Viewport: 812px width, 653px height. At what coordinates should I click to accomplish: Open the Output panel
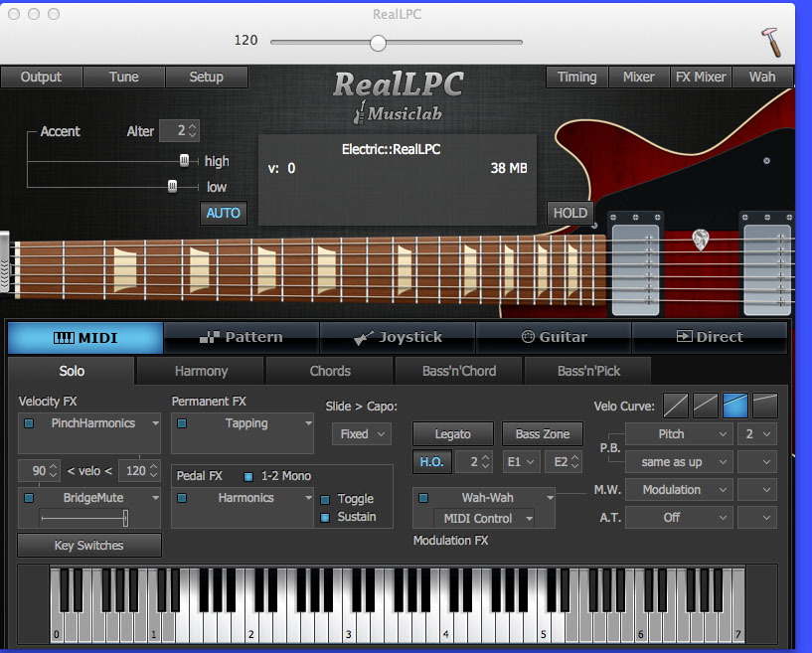[41, 78]
